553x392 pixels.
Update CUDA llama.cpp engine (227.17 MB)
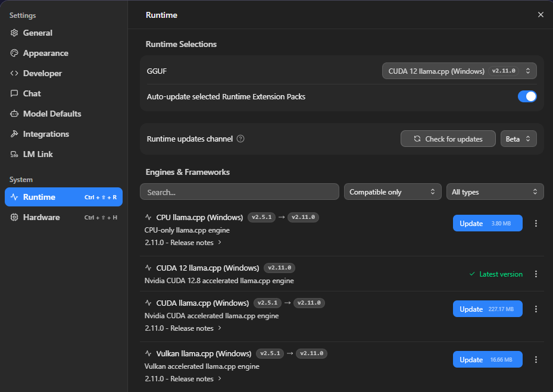488,309
